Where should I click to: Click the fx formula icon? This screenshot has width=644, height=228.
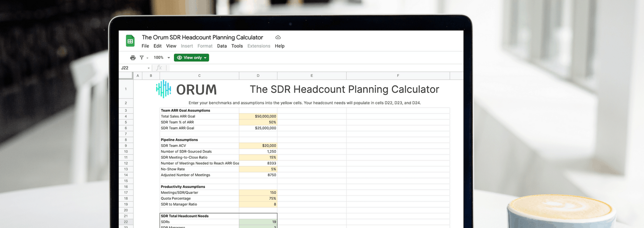(159, 68)
